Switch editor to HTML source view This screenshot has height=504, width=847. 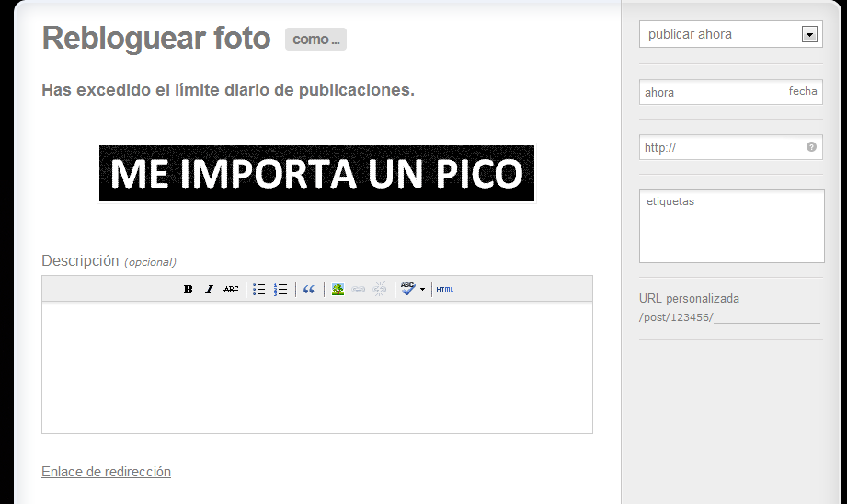coord(444,290)
